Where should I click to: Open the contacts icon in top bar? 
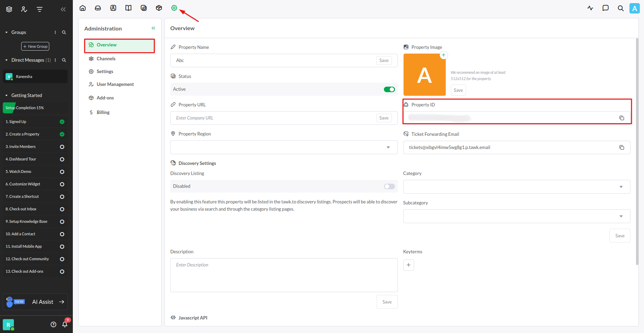pyautogui.click(x=113, y=8)
